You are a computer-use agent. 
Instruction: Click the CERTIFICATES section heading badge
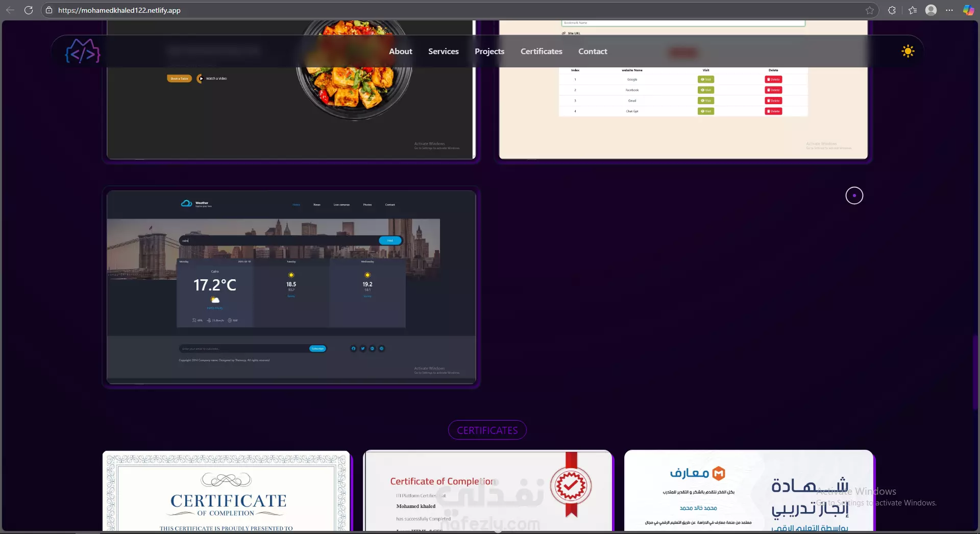tap(487, 430)
